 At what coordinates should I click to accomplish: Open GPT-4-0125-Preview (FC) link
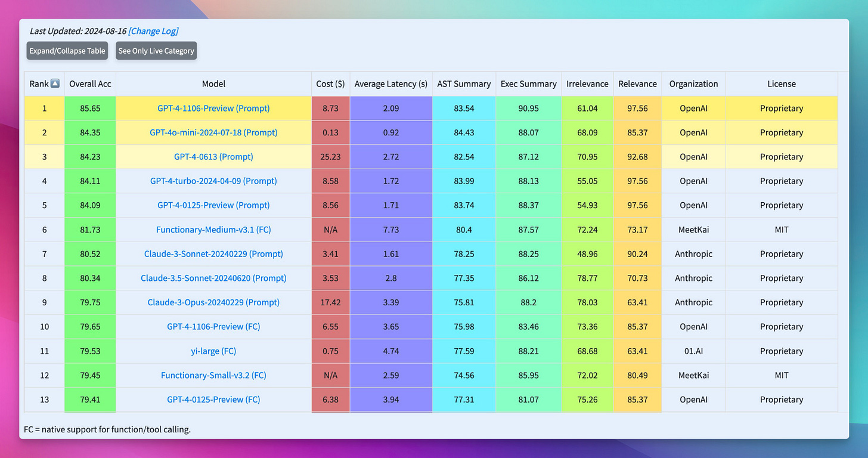click(213, 400)
